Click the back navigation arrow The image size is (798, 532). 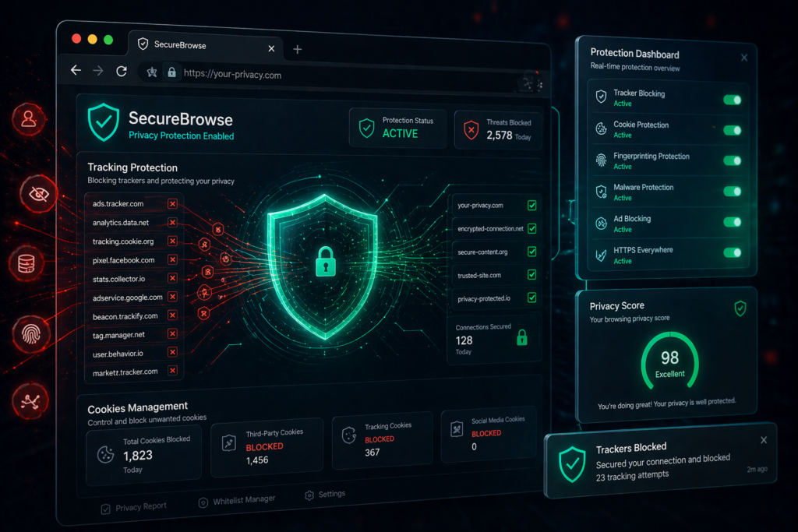(76, 70)
